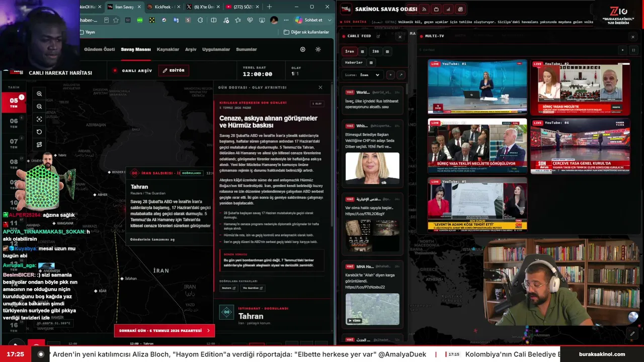Image resolution: width=644 pixels, height=362 pixels.
Task: Expand the chevron next to Sohbet et
Action: pos(330,20)
